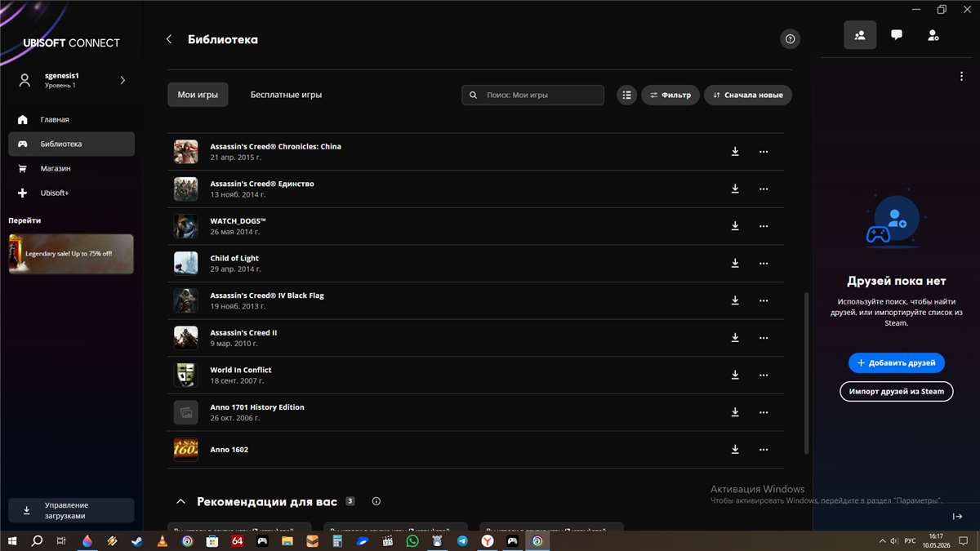Collapse the friends side panel

pyautogui.click(x=958, y=517)
